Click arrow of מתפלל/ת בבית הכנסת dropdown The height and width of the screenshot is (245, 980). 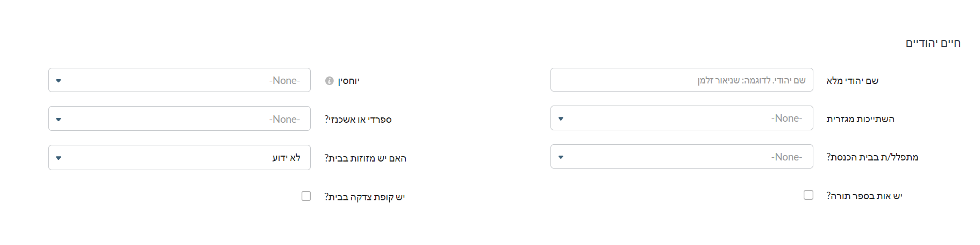[561, 157]
